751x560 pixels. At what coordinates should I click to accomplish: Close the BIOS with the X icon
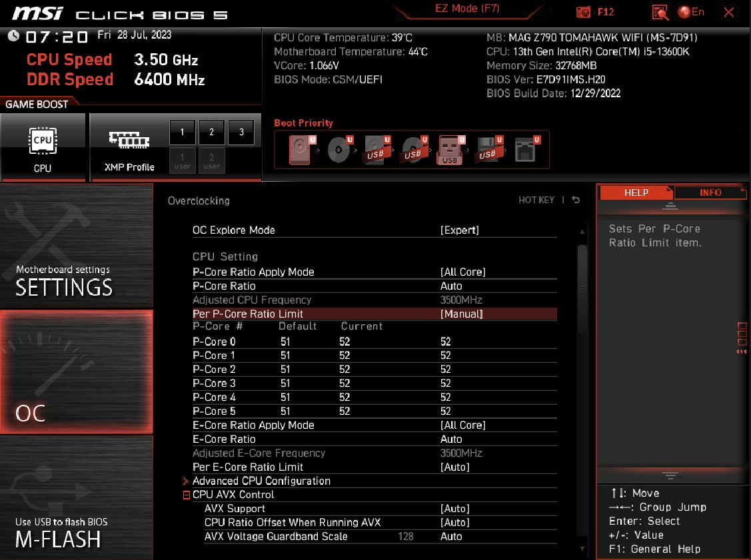728,13
